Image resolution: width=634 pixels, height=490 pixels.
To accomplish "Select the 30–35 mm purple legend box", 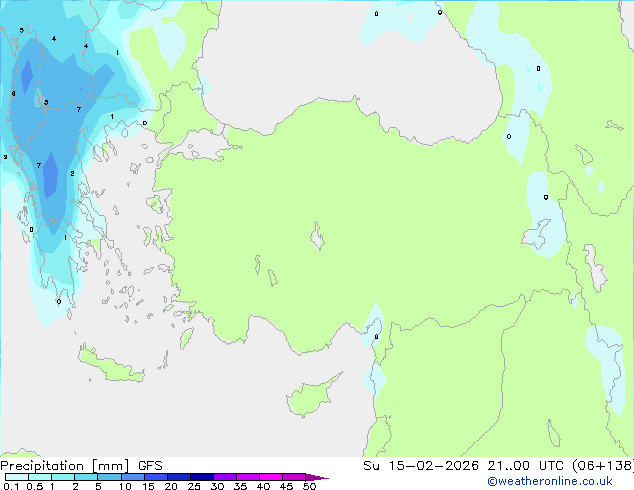I will pos(224,477).
